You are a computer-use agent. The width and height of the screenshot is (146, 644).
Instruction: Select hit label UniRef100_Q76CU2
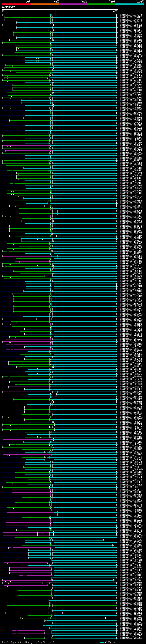[x=131, y=80]
